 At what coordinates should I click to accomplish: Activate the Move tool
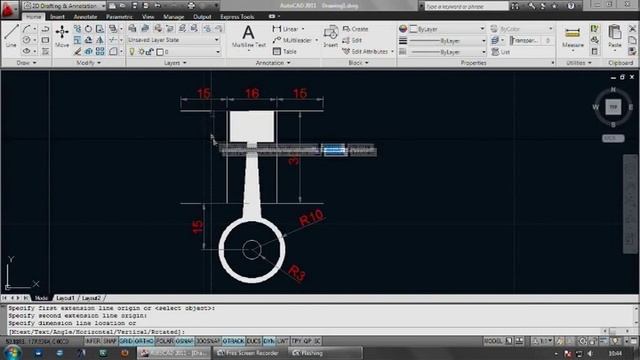click(62, 36)
